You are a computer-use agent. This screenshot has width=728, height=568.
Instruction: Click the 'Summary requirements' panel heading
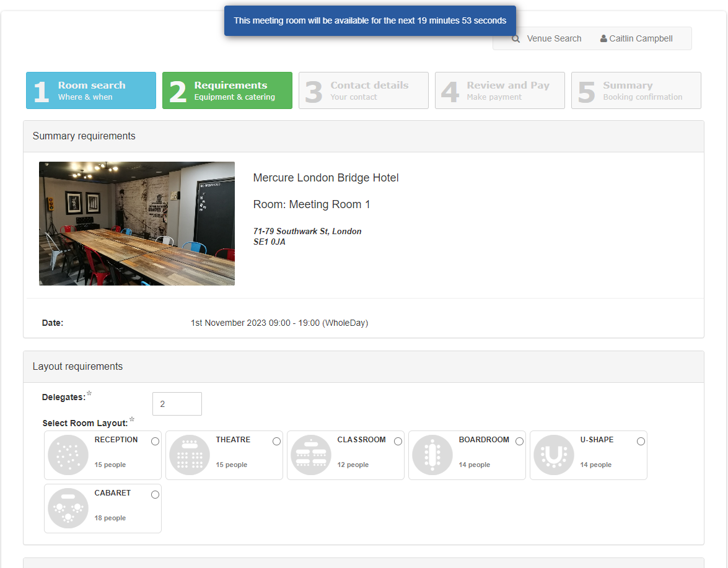coord(84,136)
